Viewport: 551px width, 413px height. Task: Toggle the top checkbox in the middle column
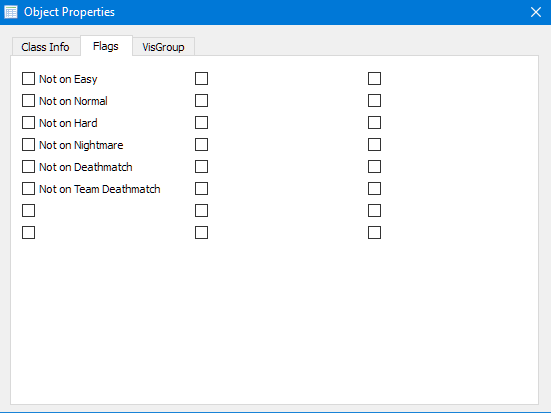(x=201, y=79)
